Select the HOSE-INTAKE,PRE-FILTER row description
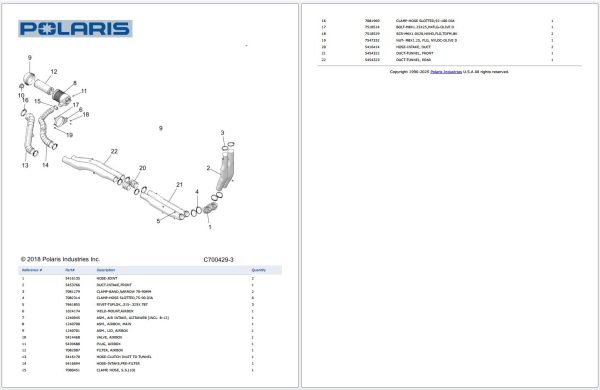This screenshot has width=600, height=390. pyautogui.click(x=118, y=363)
